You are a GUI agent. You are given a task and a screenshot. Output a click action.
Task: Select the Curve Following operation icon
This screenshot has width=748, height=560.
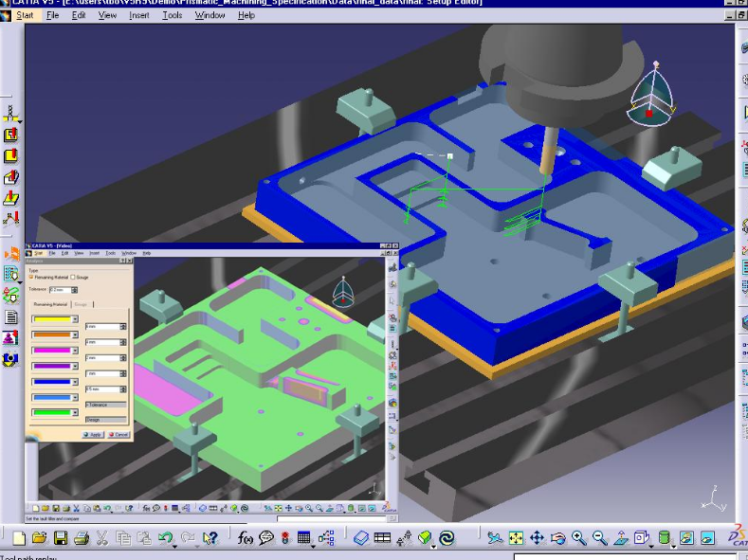tap(10, 198)
